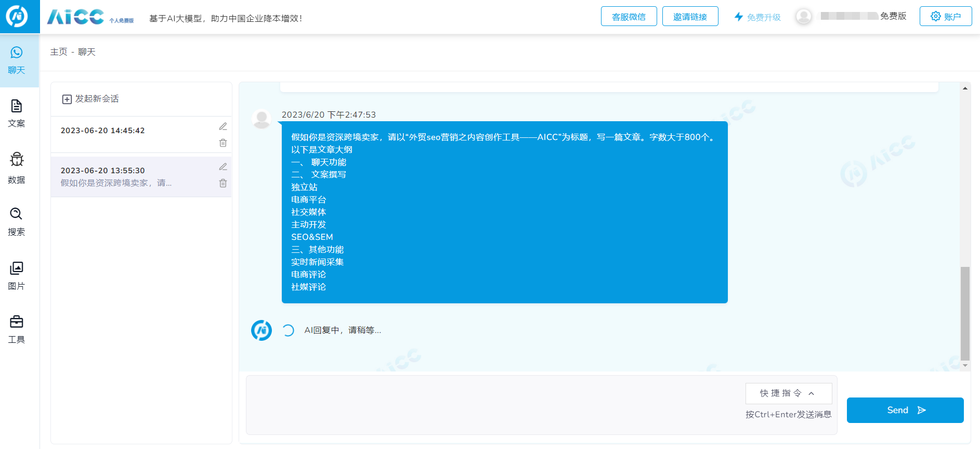980x449 pixels.
Task: Click the 免费升级 lightning upgrade link
Action: [757, 17]
